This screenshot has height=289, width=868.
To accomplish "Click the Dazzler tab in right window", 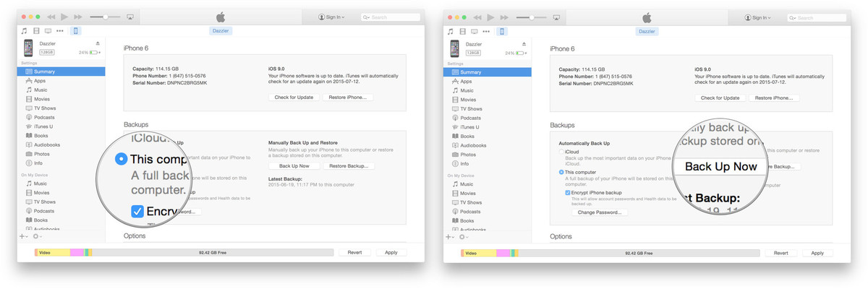I will 647,31.
